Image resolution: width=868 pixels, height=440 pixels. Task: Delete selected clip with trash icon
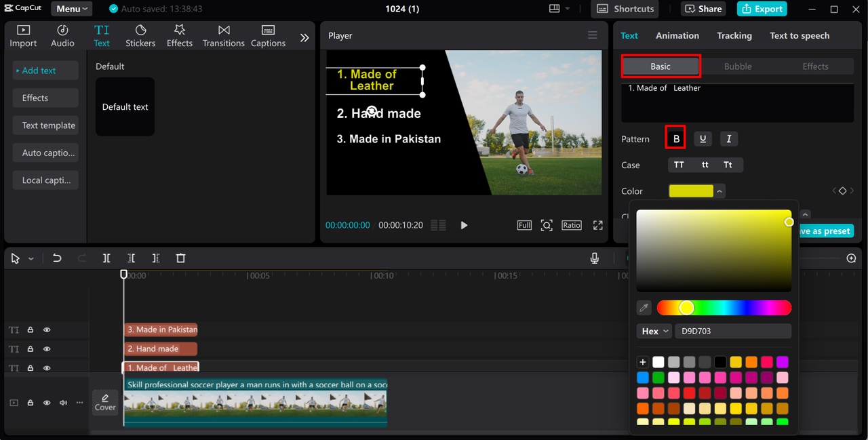click(x=180, y=258)
